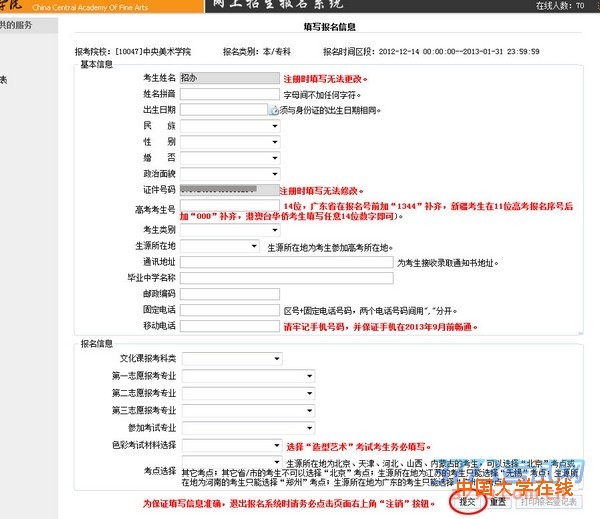The height and width of the screenshot is (519, 600).
Task: Click the 重置 reset button
Action: (x=497, y=502)
